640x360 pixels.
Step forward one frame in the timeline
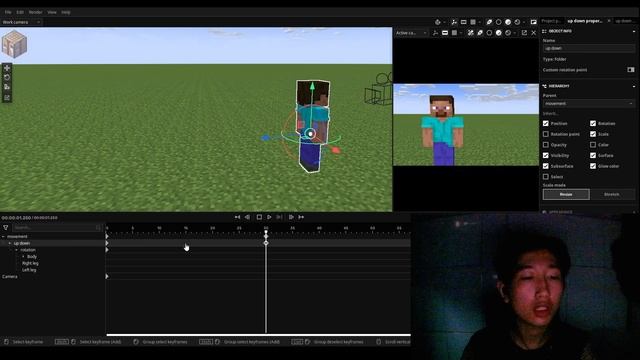tap(291, 217)
